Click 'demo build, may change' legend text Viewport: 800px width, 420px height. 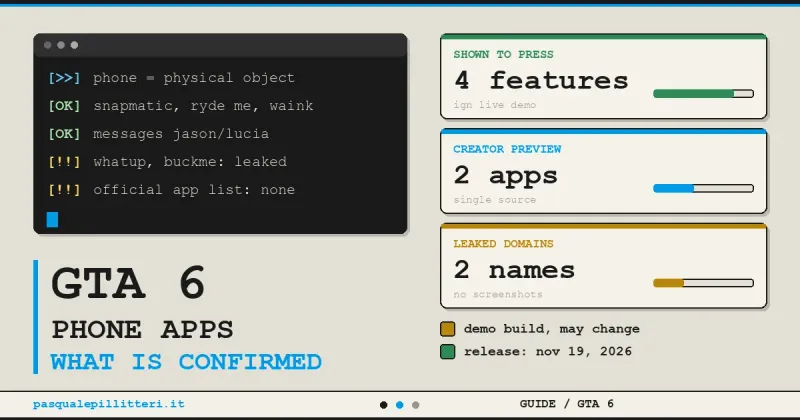(x=552, y=329)
